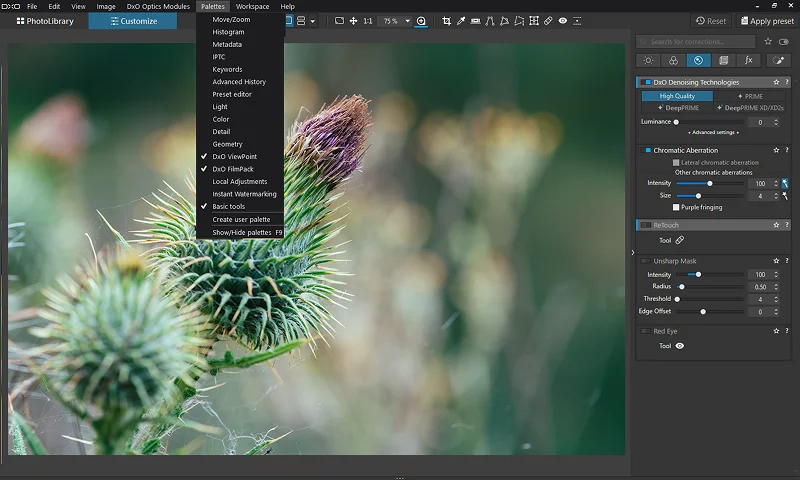The width and height of the screenshot is (800, 480).
Task: Pick the white balance eyedropper tool
Action: (460, 21)
